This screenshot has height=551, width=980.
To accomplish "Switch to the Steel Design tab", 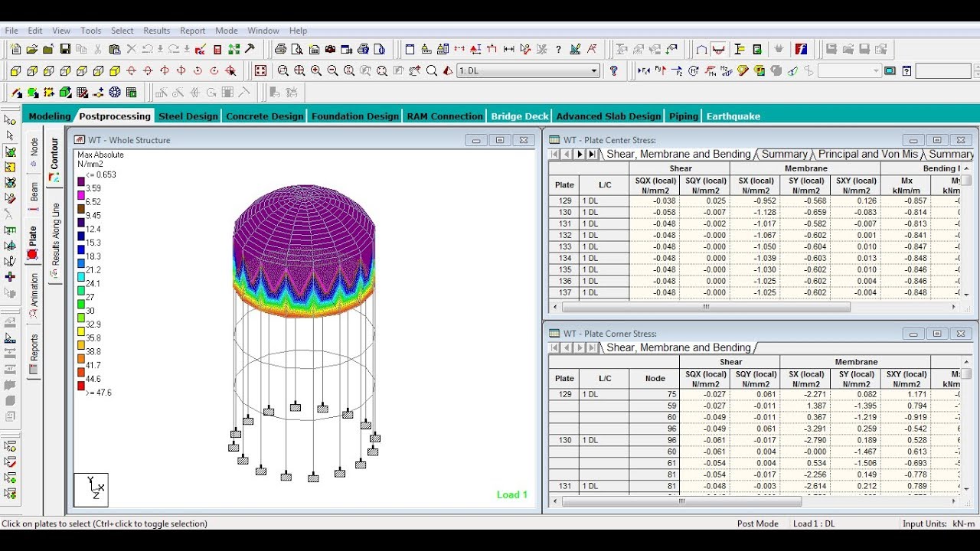I will pyautogui.click(x=188, y=116).
